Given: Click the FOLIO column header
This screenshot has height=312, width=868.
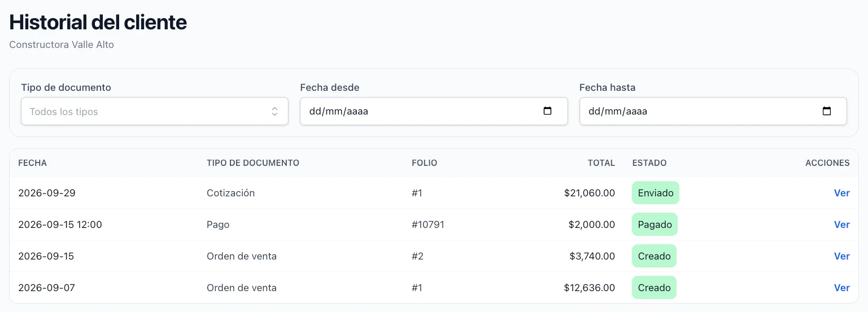Looking at the screenshot, I should pos(425,163).
